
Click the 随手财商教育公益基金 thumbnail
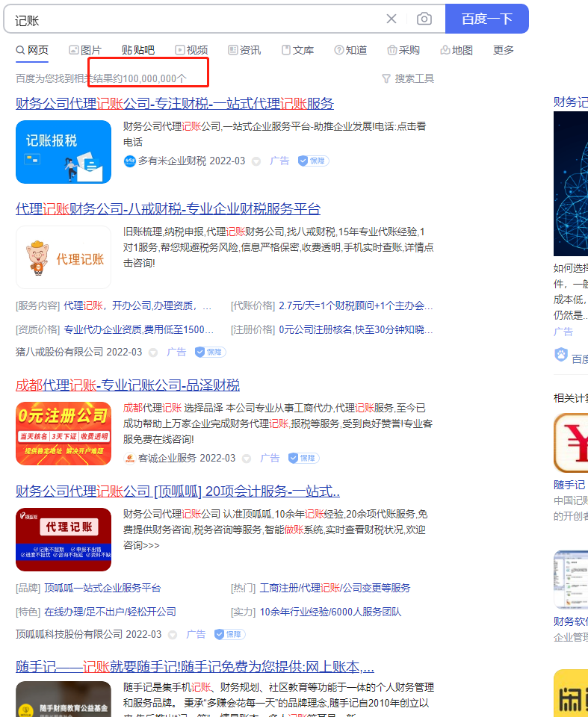pyautogui.click(x=64, y=699)
